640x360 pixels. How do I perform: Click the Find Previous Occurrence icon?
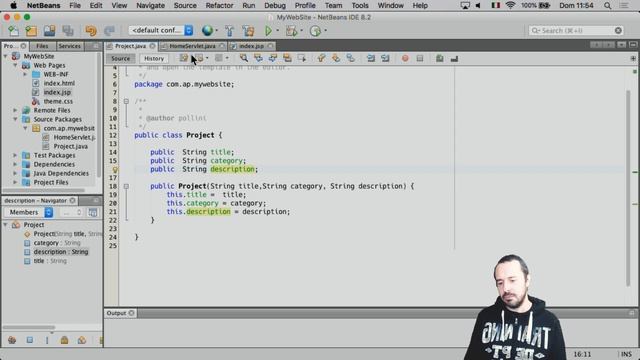(258, 58)
